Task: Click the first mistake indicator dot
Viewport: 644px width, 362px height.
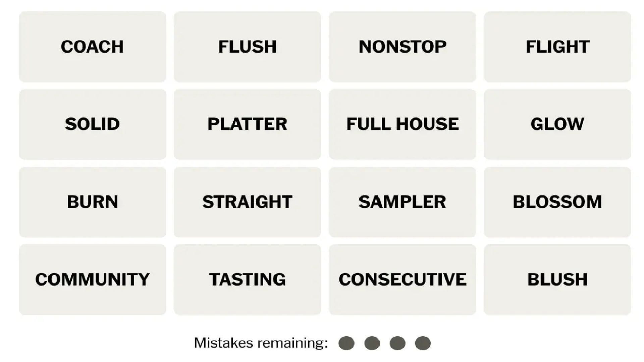Action: coord(346,343)
